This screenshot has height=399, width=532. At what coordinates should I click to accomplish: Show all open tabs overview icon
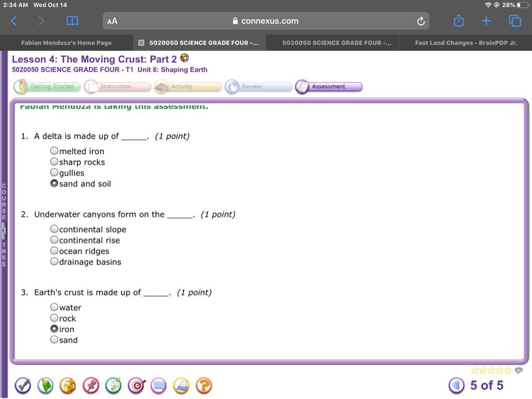(515, 21)
